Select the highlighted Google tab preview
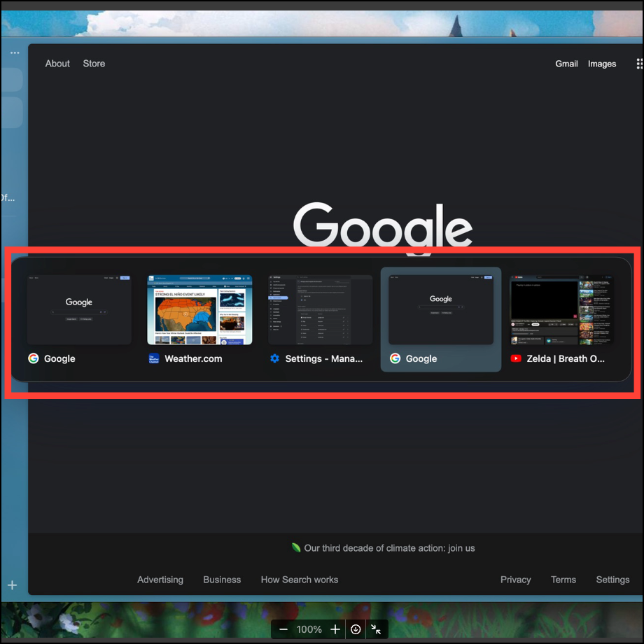644x644 pixels. pyautogui.click(x=441, y=319)
